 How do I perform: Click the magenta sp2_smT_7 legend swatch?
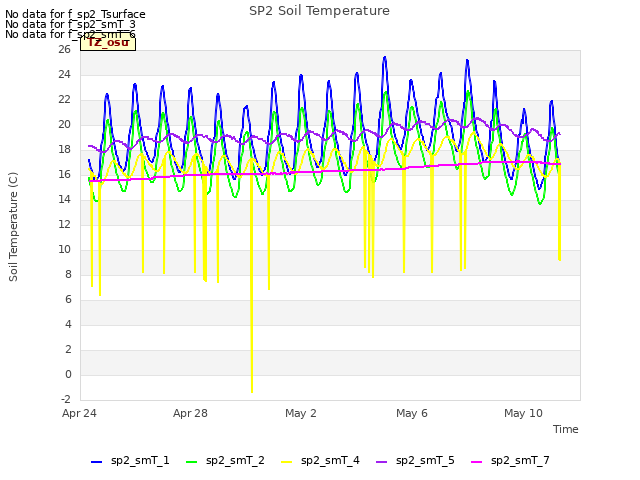click(476, 462)
